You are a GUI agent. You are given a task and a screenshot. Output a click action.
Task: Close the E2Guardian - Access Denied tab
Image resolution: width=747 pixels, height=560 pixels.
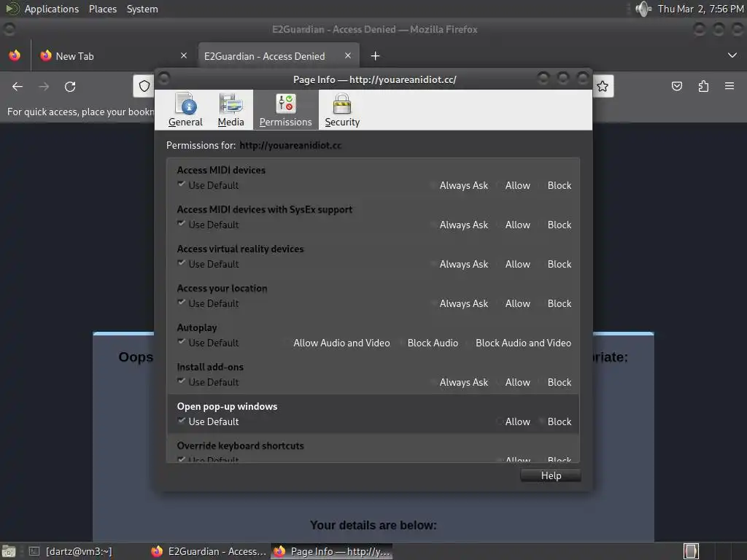click(x=348, y=55)
